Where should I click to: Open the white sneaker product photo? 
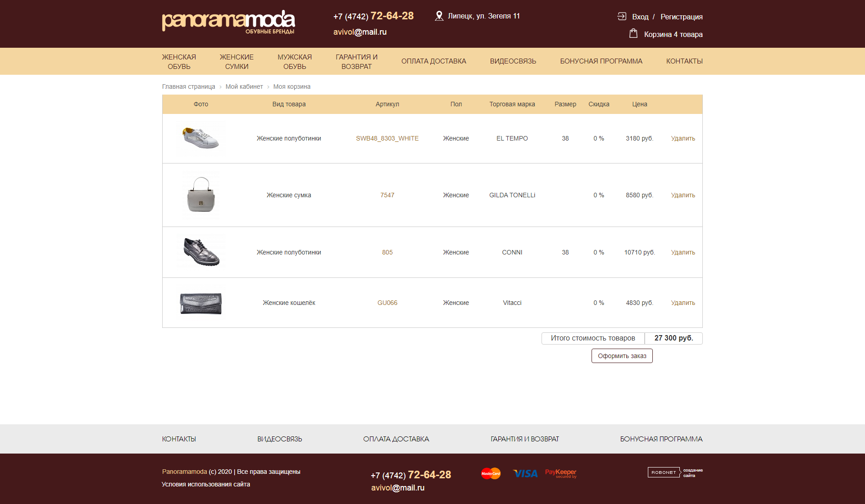[201, 138]
